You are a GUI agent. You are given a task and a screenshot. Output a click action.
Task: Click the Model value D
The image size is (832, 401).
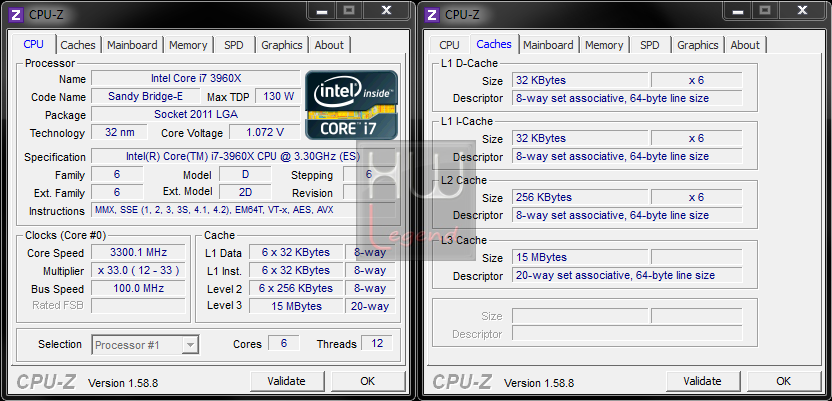pos(245,175)
